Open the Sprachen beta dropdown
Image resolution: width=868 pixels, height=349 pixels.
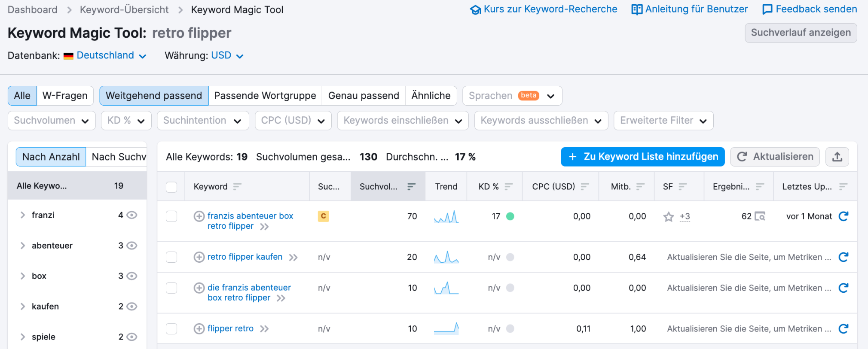512,95
